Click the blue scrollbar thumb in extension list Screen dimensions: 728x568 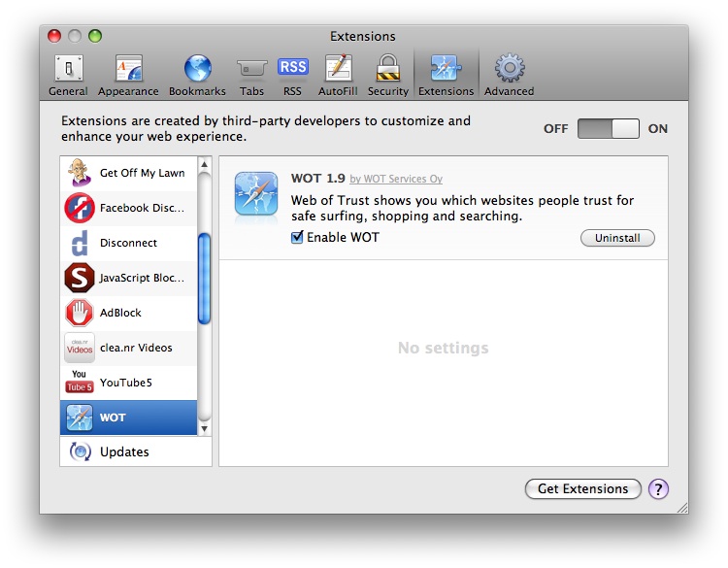coord(204,279)
